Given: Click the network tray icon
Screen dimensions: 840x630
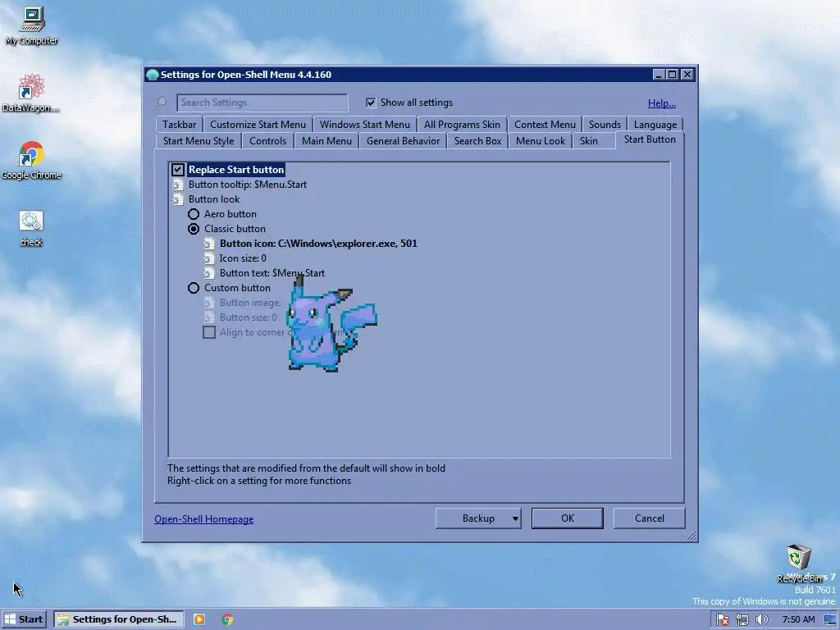Looking at the screenshot, I should click(742, 620).
